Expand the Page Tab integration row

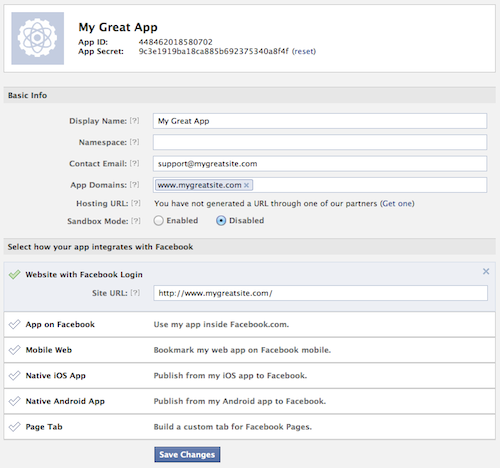click(x=250, y=427)
